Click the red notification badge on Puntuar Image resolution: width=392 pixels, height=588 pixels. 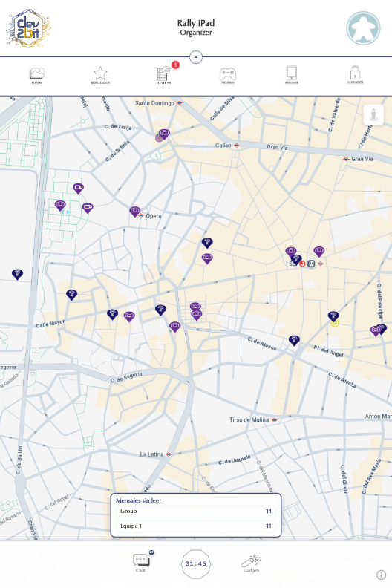(175, 65)
